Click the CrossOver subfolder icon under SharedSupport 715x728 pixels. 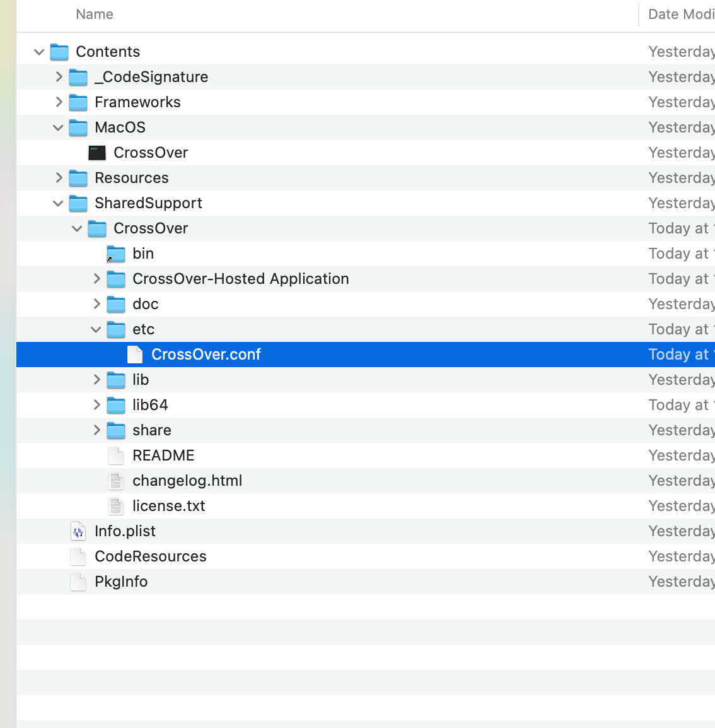pyautogui.click(x=97, y=228)
